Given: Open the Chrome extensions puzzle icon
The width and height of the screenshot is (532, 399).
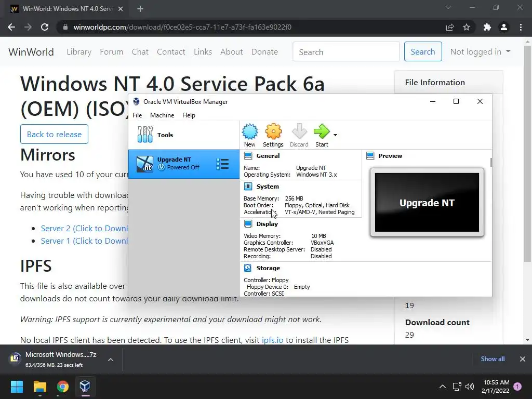Looking at the screenshot, I should coord(487,27).
